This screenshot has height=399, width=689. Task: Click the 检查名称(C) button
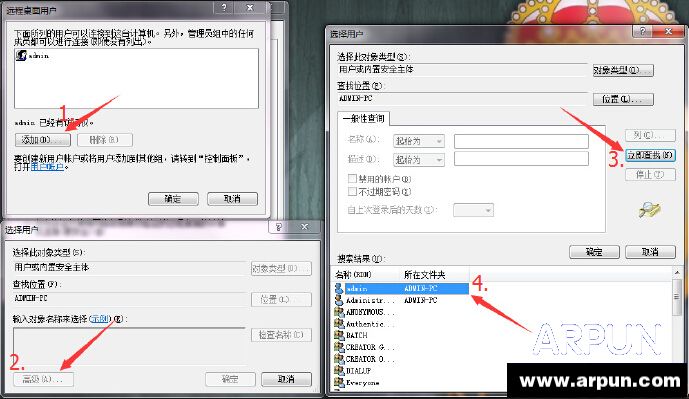[281, 335]
